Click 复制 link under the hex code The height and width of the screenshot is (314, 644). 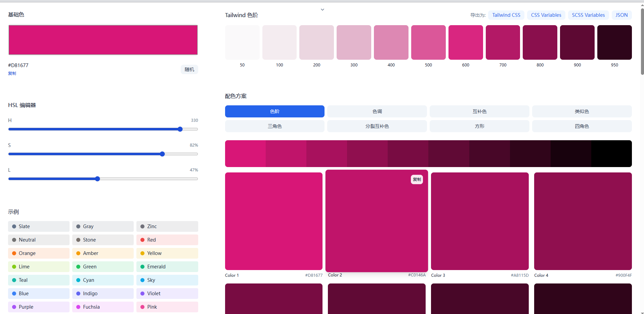pos(12,73)
